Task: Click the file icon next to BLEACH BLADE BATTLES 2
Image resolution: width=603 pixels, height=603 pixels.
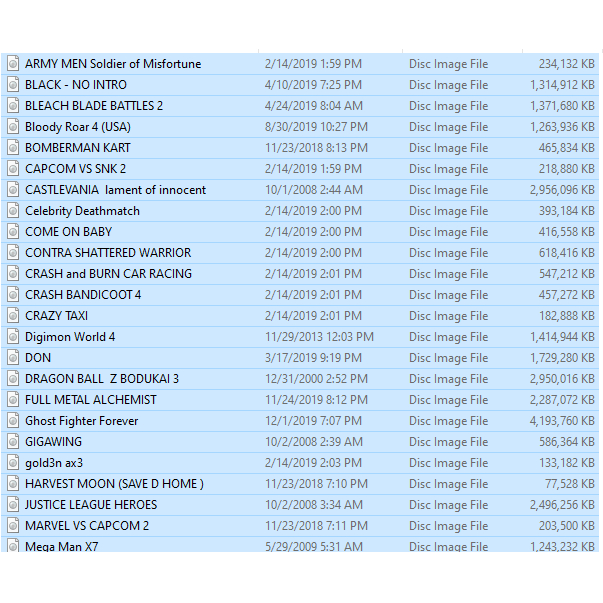Action: [13, 106]
